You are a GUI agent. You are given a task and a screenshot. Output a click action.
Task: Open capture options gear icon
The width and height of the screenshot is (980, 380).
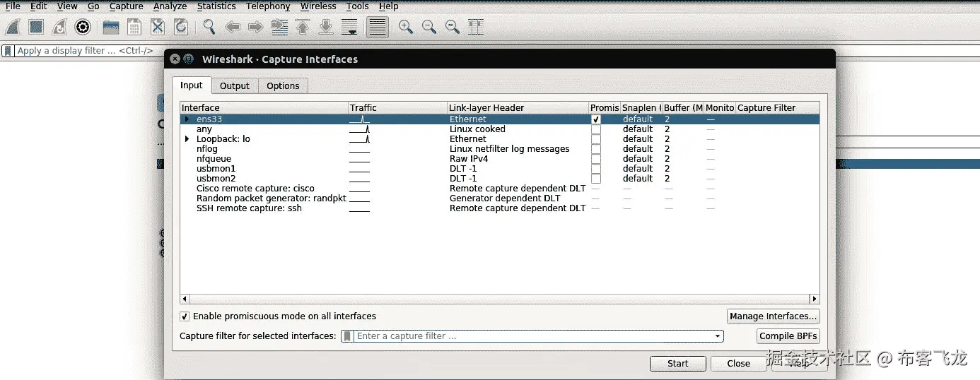point(83,27)
